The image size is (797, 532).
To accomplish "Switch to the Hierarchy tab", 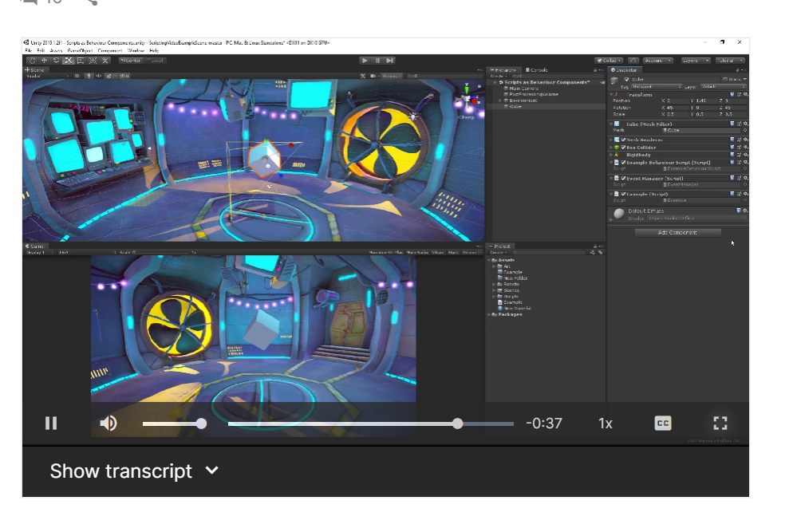I will click(x=503, y=70).
